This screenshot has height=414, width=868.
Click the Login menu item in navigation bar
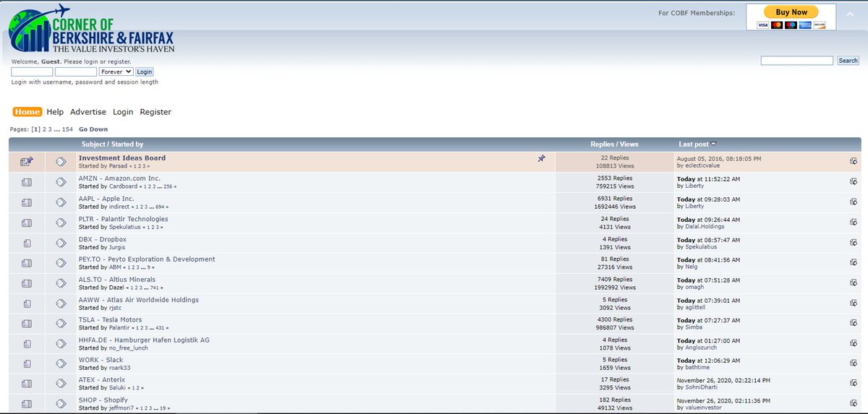(x=123, y=112)
